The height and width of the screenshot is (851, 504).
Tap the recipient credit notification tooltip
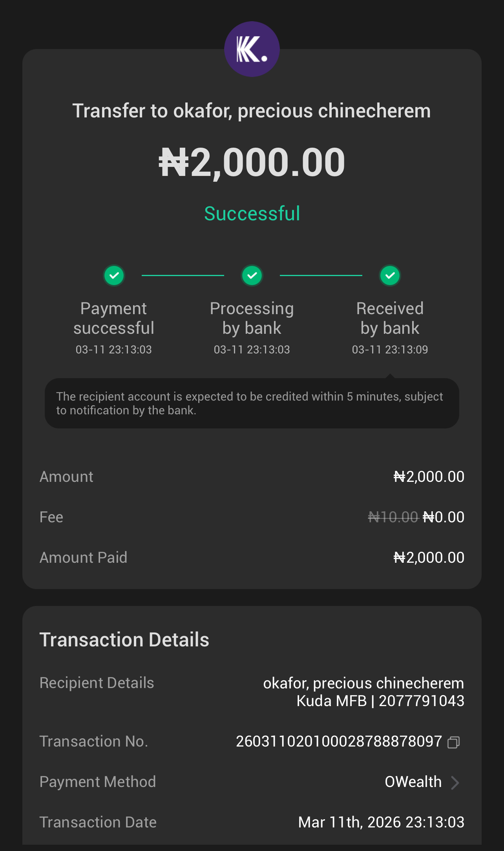pos(252,403)
